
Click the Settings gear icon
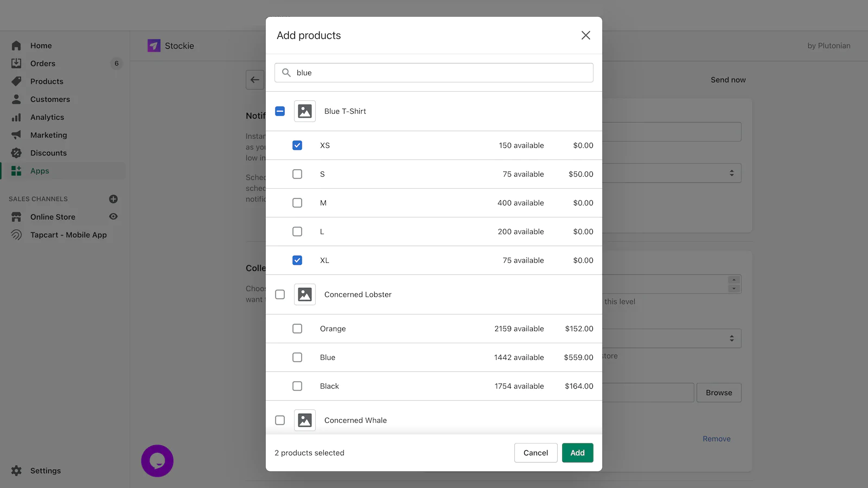click(x=16, y=471)
